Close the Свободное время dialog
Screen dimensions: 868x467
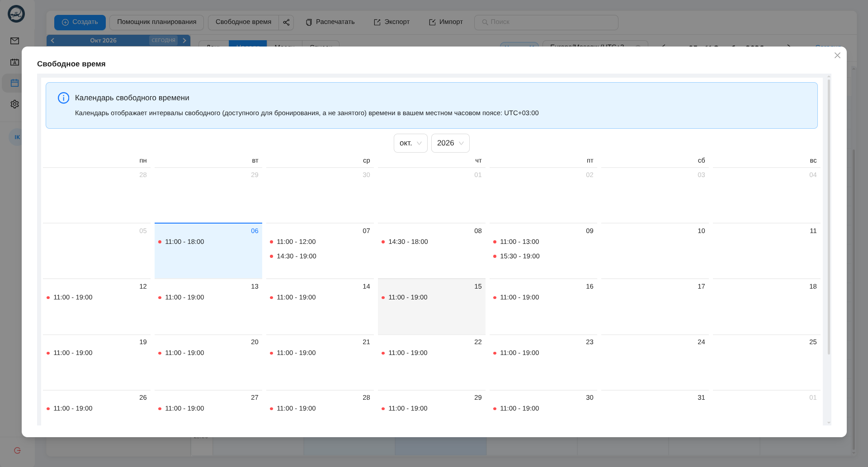[837, 56]
